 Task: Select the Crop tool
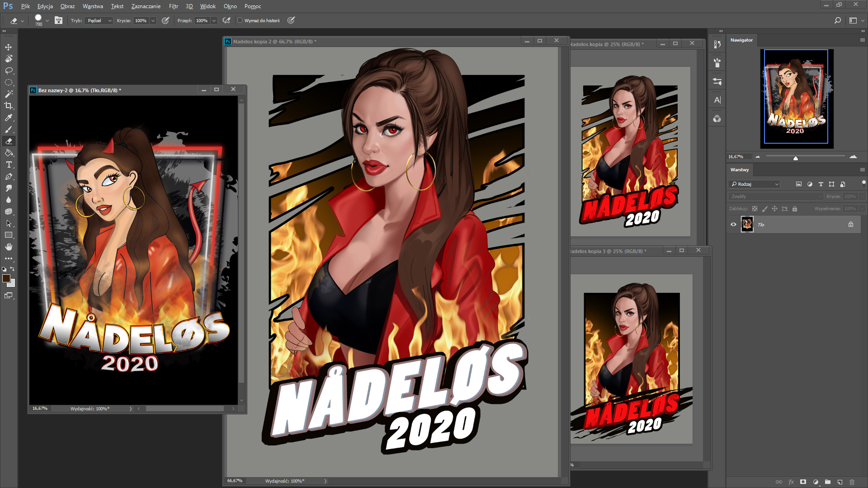8,106
